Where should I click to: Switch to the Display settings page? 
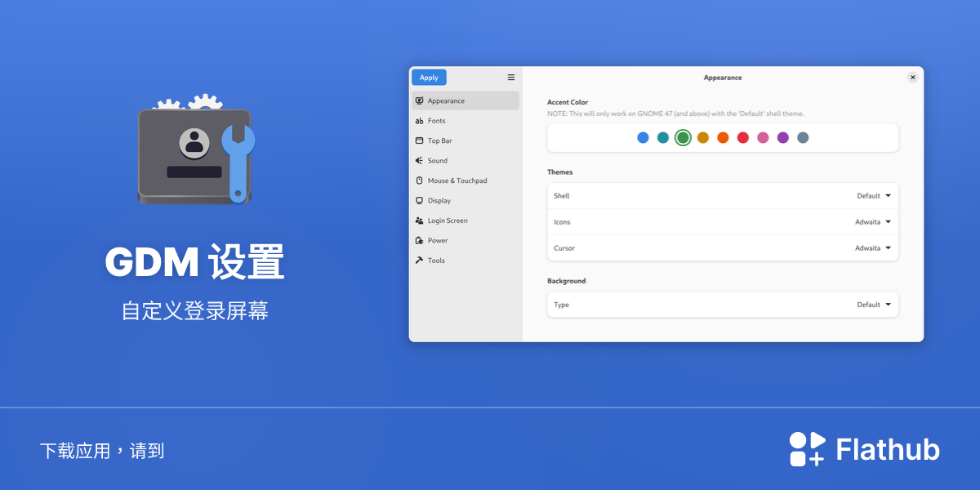(465, 200)
